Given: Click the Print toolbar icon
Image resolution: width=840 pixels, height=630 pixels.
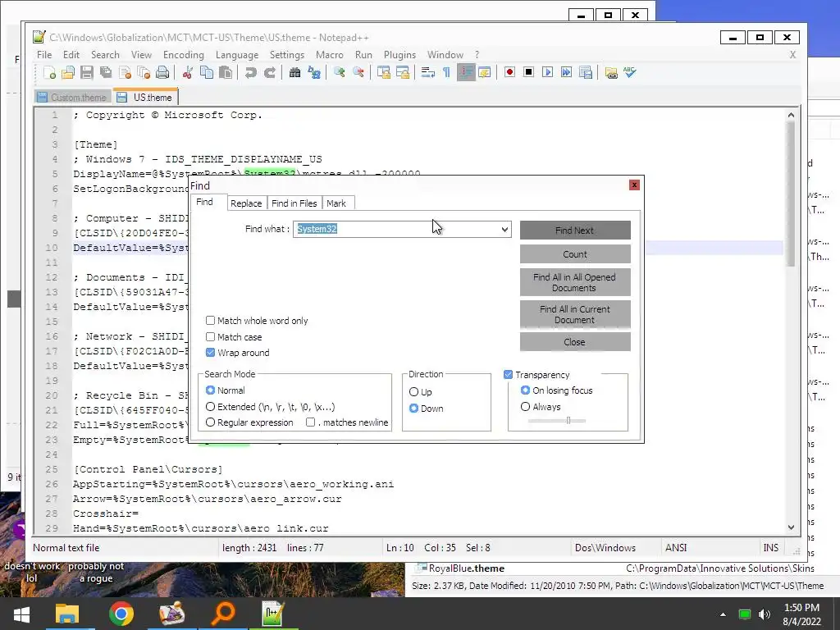Looking at the screenshot, I should (x=162, y=72).
